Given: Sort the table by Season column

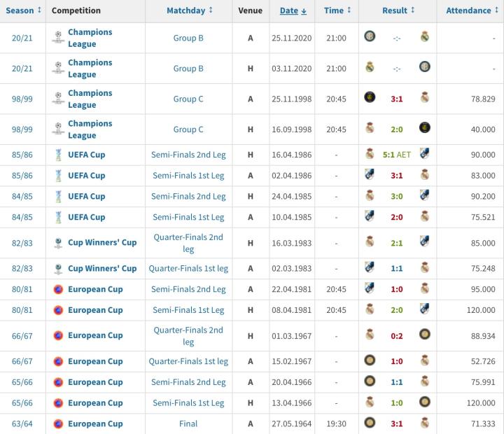Looking at the screenshot, I should [x=24, y=10].
